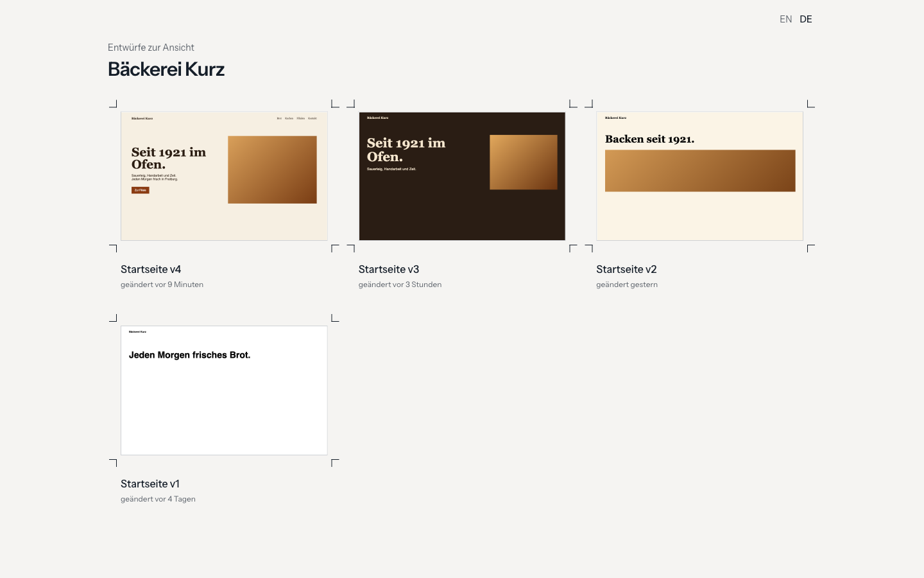Click 'geändert vor 9 Minuten' timestamp
The image size is (924, 578).
(x=162, y=285)
